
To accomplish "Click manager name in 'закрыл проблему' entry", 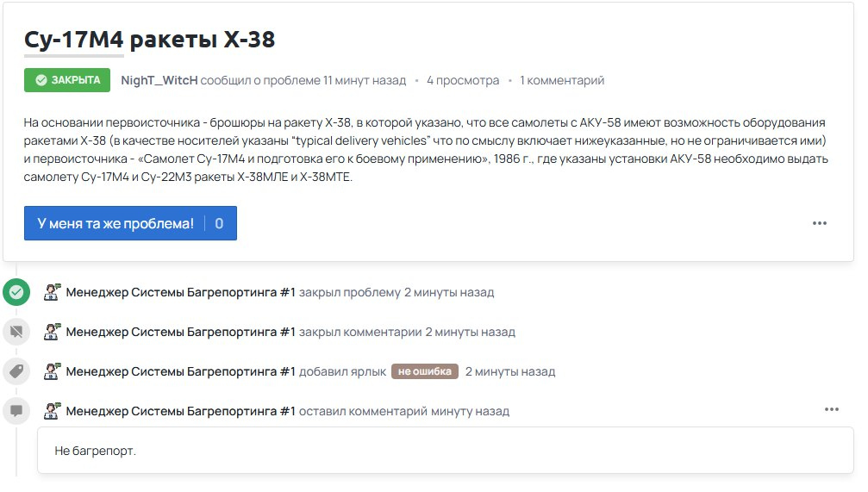I will tap(180, 292).
